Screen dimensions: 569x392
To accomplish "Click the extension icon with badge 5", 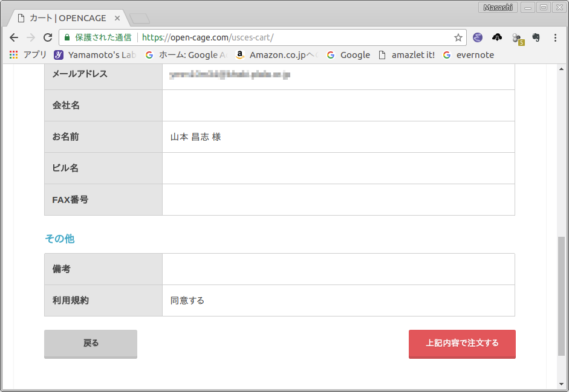I will 517,38.
